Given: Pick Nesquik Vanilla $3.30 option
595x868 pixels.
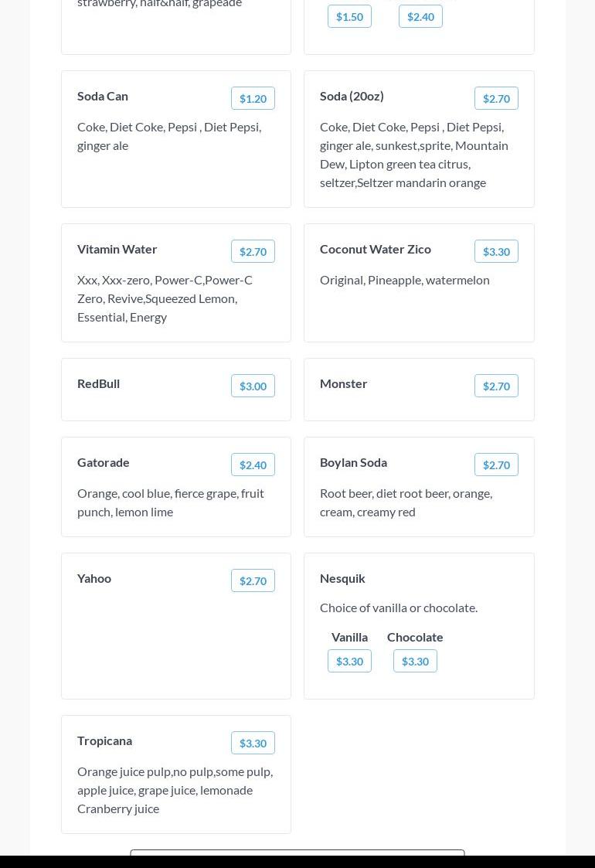Looking at the screenshot, I should coord(349,661).
